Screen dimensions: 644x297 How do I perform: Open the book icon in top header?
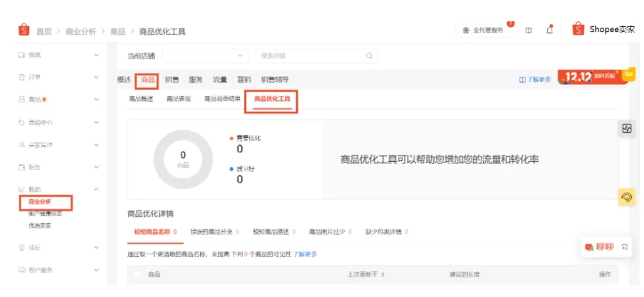coord(529,30)
